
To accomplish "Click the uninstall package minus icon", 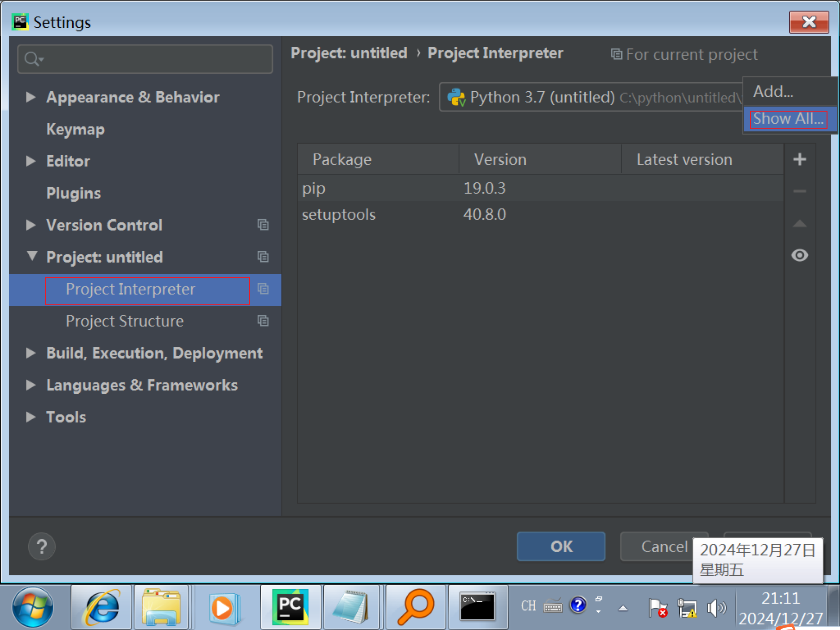I will [x=800, y=191].
